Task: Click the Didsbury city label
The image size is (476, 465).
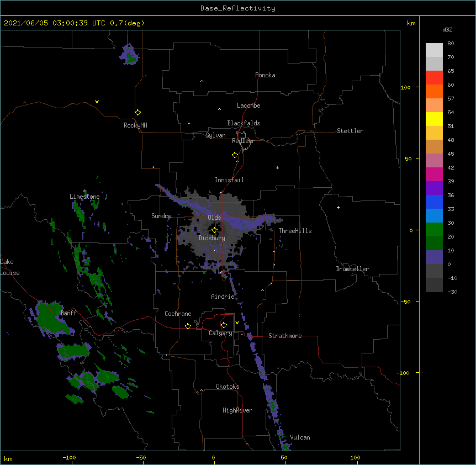Action: [212, 238]
